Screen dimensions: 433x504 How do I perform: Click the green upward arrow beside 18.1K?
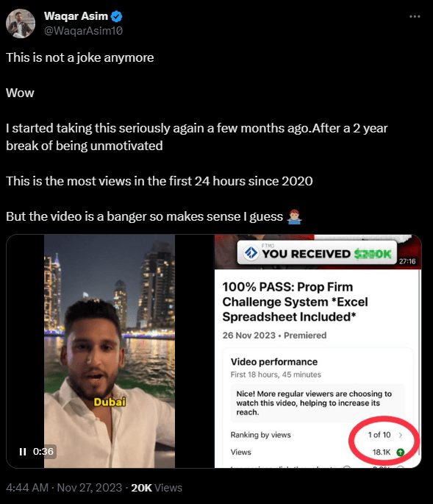(400, 452)
